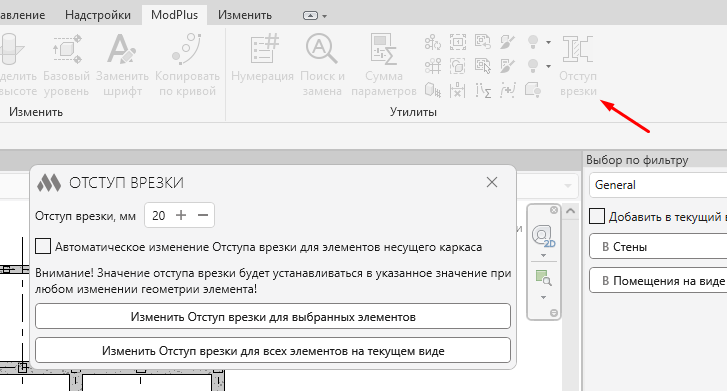The width and height of the screenshot is (727, 391).
Task: Click the sheet-view with cursor icon
Action: point(483,66)
